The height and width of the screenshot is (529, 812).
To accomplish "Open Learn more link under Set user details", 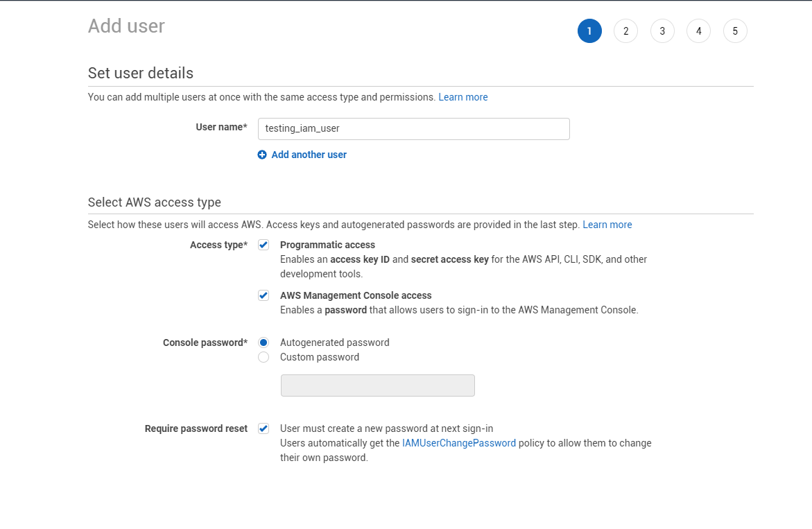I will (x=463, y=97).
